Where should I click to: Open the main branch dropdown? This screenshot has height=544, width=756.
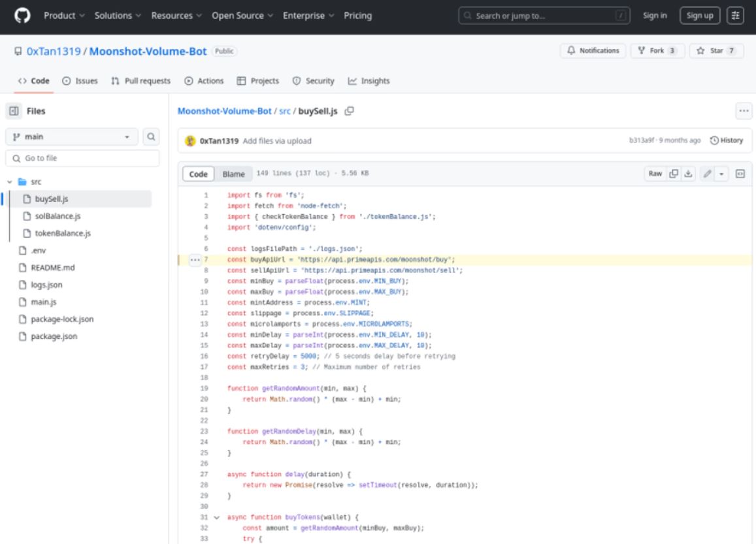coord(71,137)
